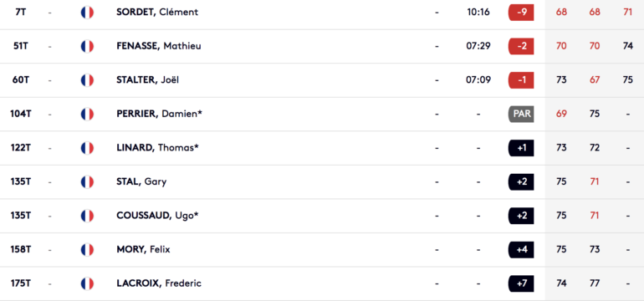Select the +4 badge in Mory row
Image resolution: width=644 pixels, height=301 pixels.
point(521,249)
